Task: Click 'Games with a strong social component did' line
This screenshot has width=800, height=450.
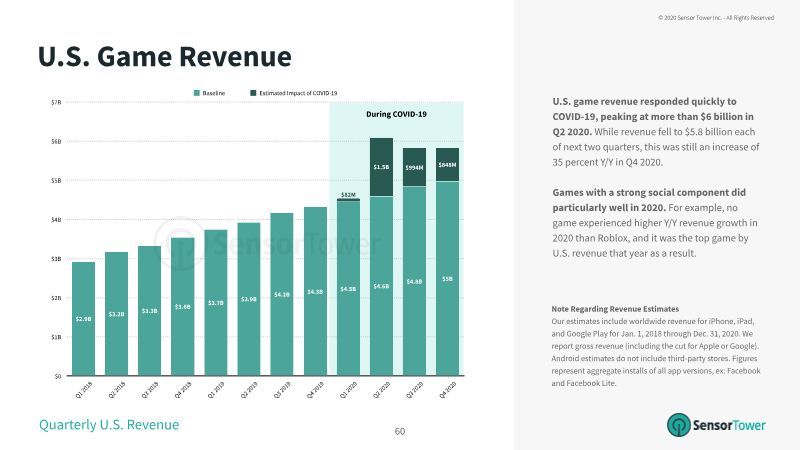Action: point(649,193)
